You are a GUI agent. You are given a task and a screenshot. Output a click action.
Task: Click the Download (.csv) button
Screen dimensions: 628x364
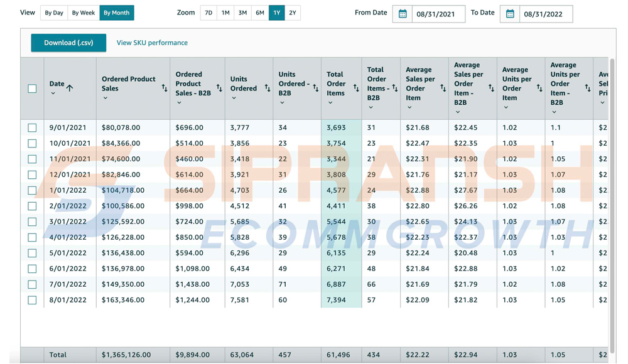click(68, 43)
